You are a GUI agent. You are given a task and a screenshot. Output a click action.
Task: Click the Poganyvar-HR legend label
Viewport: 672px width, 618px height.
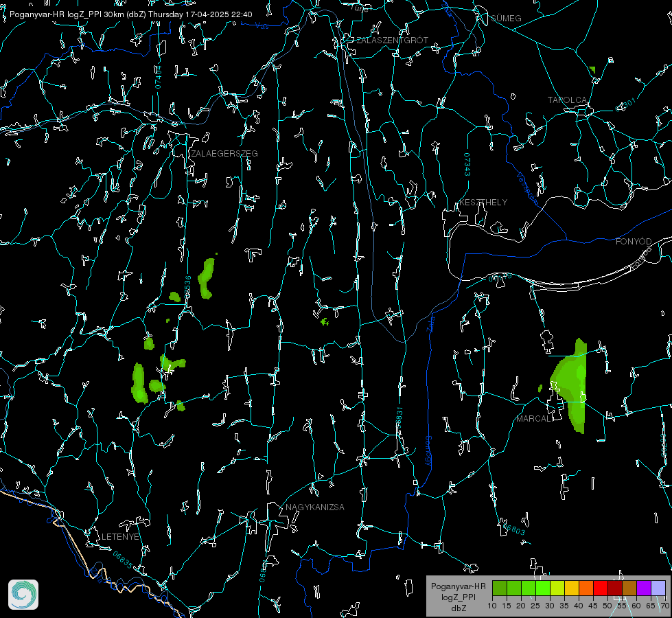458,586
